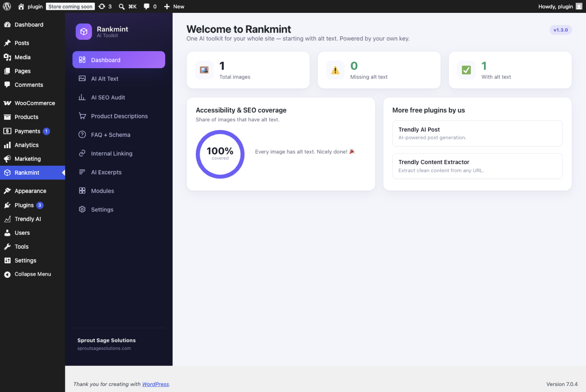This screenshot has width=586, height=392.
Task: Open Comments in WordPress sidebar
Action: [33, 85]
